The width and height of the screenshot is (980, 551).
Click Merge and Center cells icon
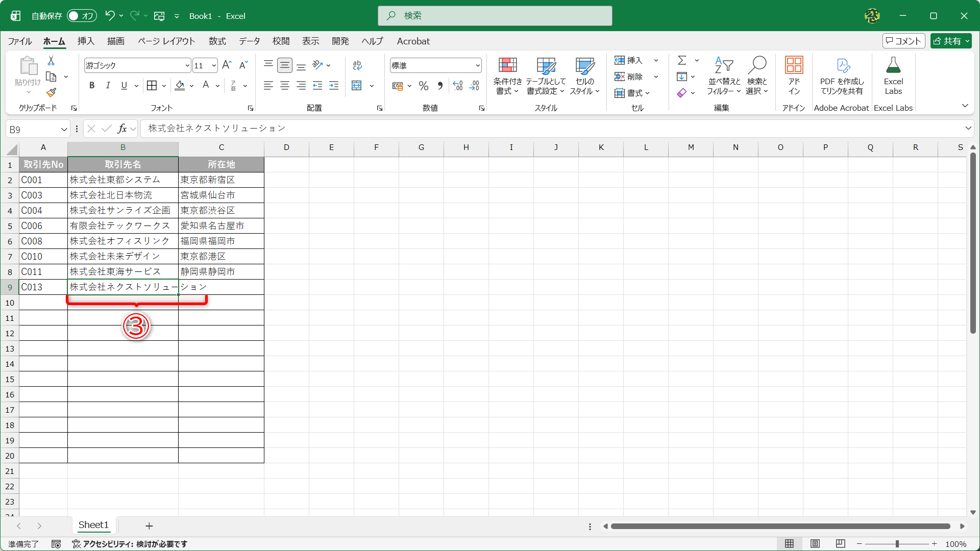[357, 86]
